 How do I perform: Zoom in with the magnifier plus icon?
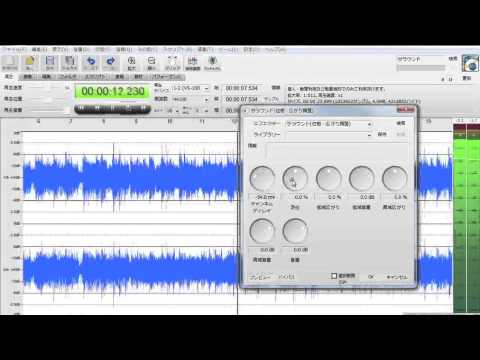click(x=132, y=63)
